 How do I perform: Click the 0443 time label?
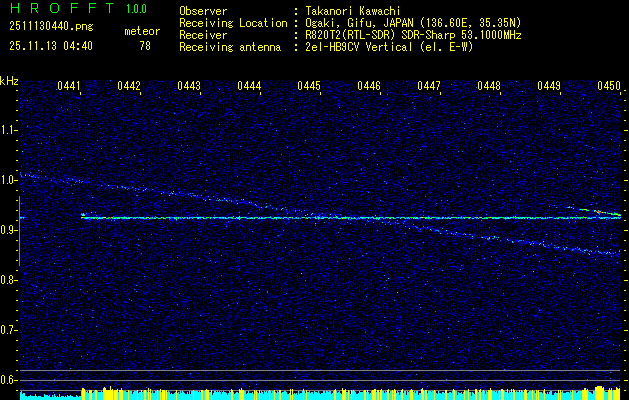[189, 87]
